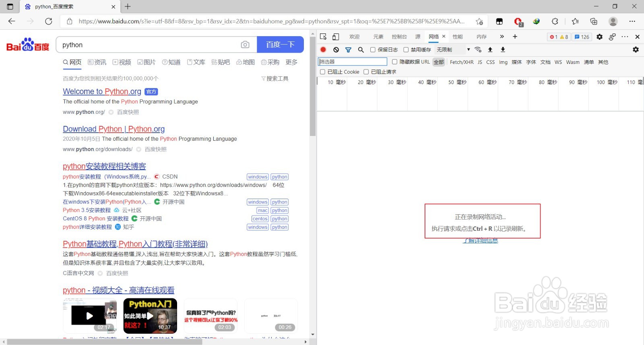Expand more DevTools tabs chevron
The height and width of the screenshot is (345, 644).
click(x=502, y=37)
